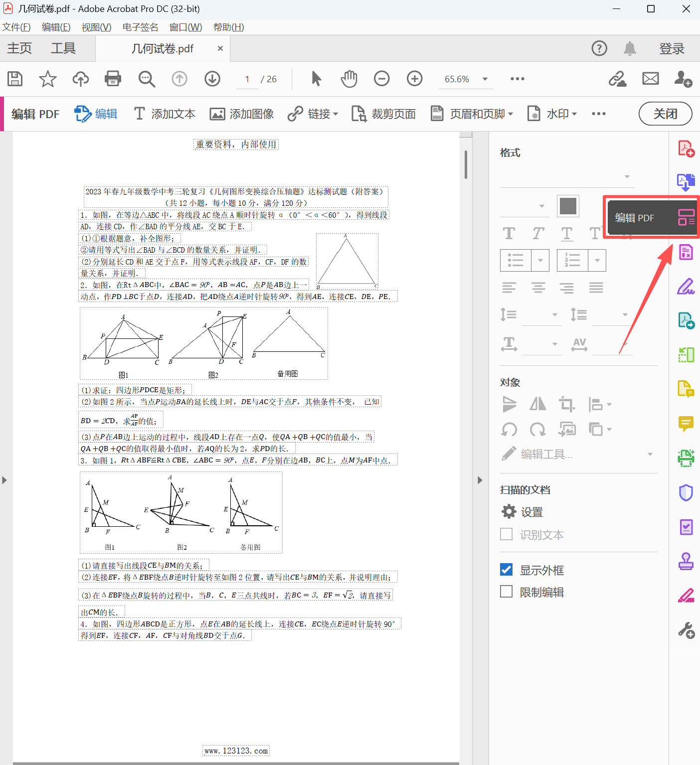Expand the zoom level dropdown

coord(485,79)
